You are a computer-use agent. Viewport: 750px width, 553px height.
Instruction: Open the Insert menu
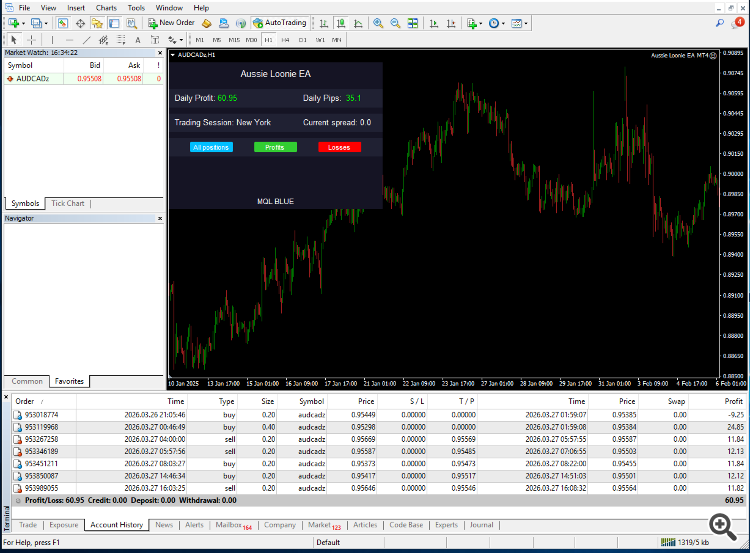pos(76,8)
